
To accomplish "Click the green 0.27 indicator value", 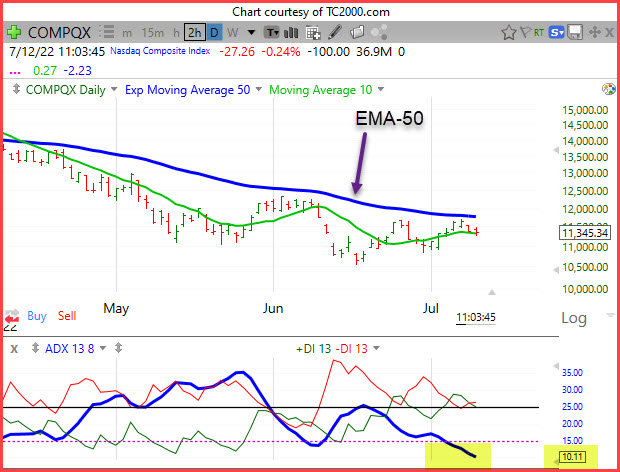I will 45,71.
